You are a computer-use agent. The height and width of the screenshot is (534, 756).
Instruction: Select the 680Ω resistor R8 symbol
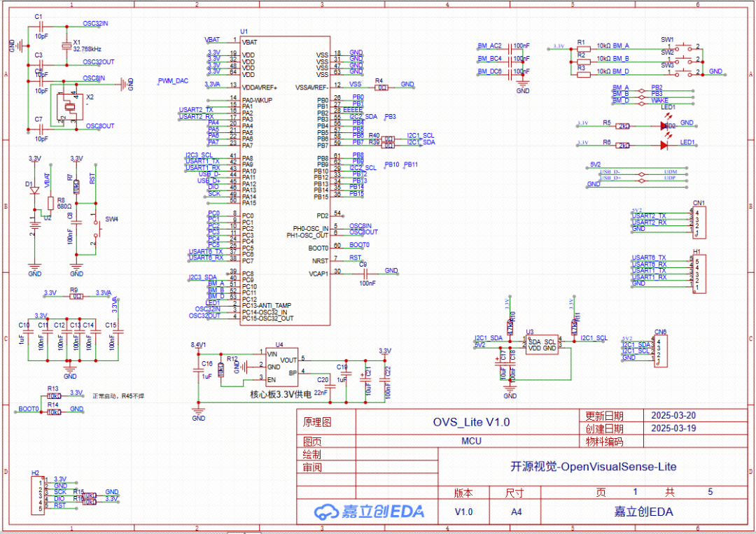(51, 203)
